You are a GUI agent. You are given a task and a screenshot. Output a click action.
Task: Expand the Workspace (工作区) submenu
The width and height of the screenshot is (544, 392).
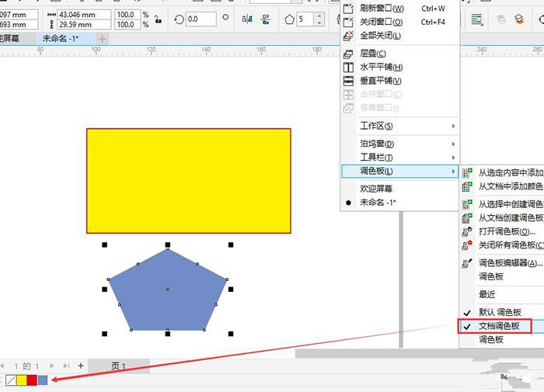click(x=400, y=127)
